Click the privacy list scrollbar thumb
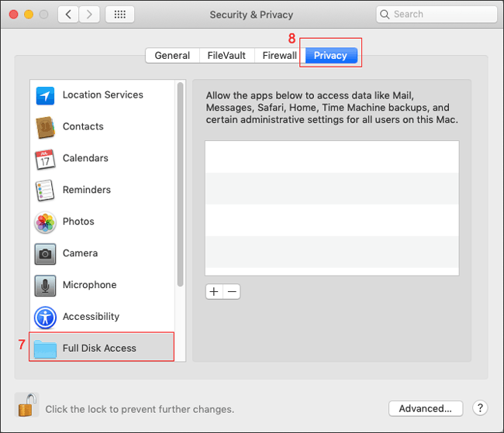The width and height of the screenshot is (504, 433). [x=181, y=184]
